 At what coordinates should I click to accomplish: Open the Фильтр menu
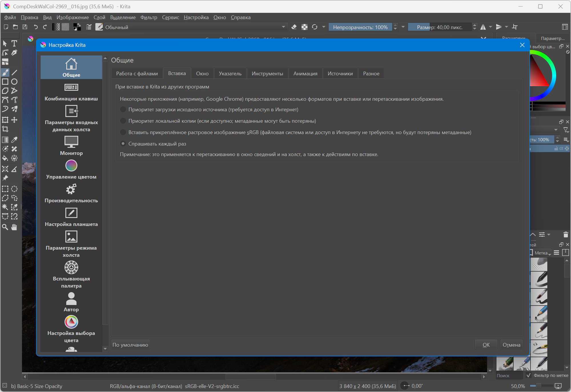[149, 17]
